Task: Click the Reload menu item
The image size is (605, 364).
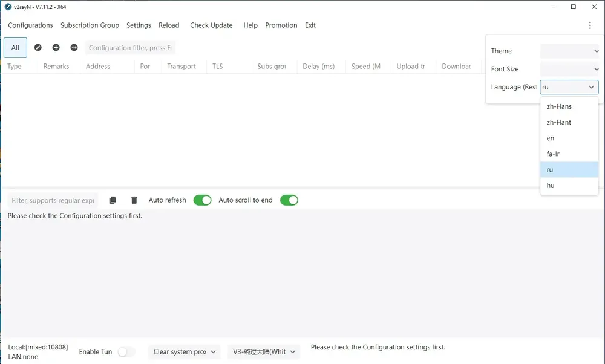Action: (x=169, y=25)
